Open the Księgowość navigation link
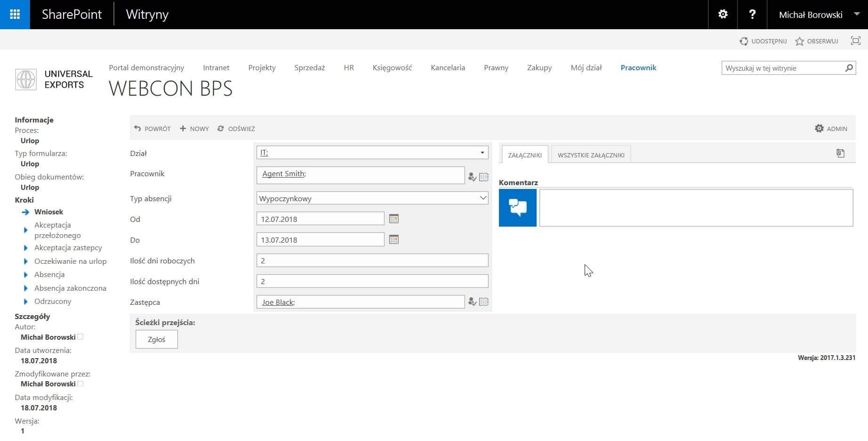Viewport: 868px width, 441px height. (392, 67)
